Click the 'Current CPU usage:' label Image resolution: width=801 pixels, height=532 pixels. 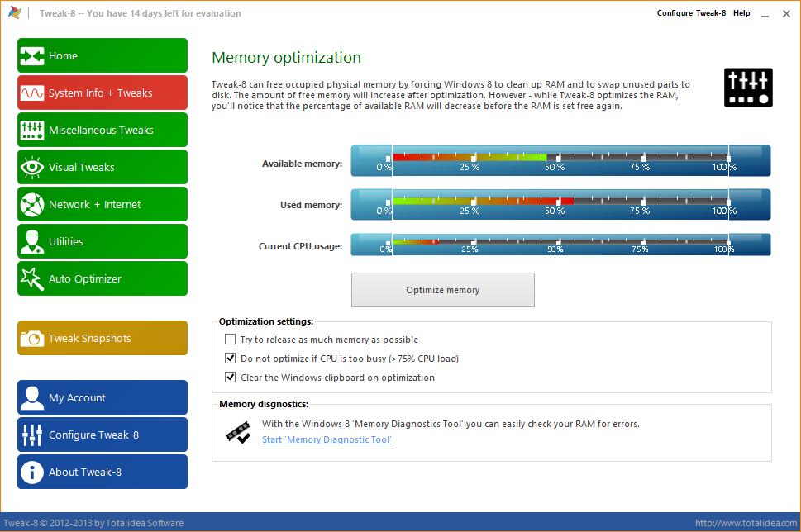click(300, 246)
